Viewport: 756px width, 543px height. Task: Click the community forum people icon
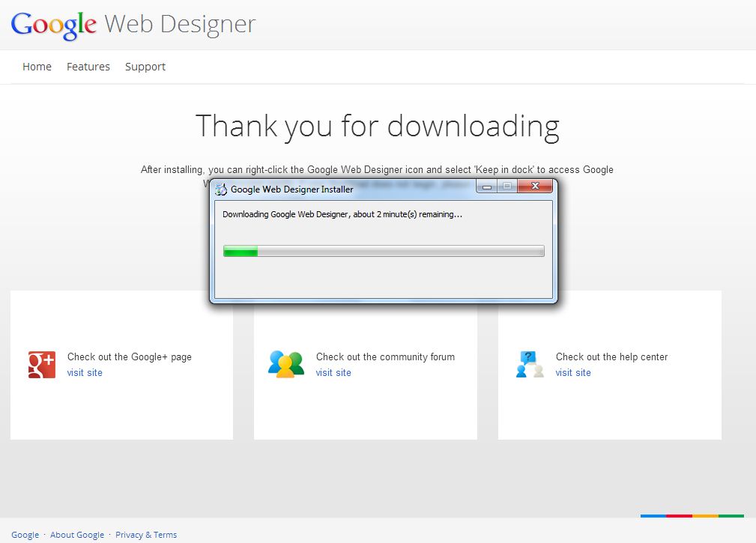coord(286,364)
